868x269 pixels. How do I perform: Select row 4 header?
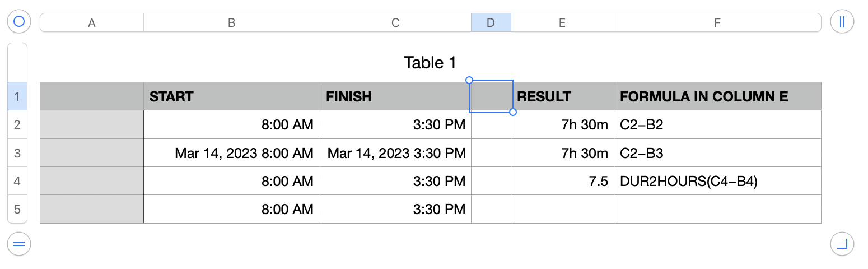pos(17,181)
